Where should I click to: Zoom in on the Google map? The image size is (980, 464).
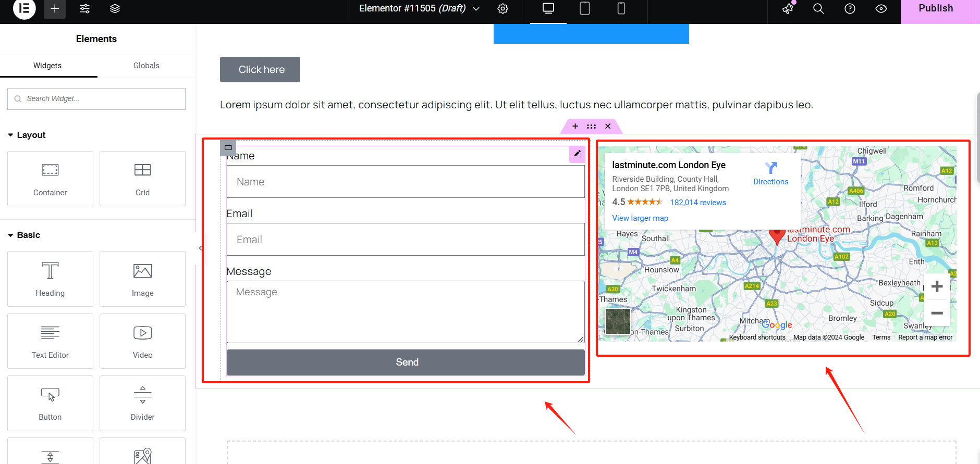[x=937, y=286]
